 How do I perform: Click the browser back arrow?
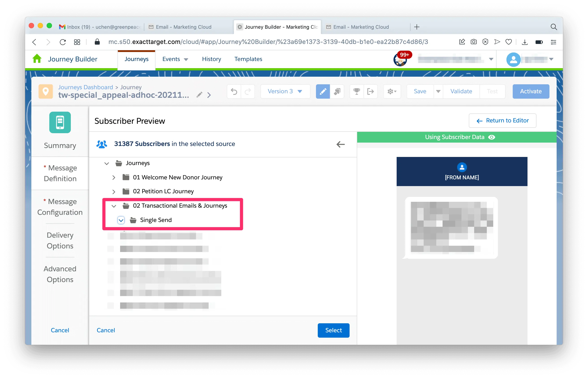click(34, 42)
